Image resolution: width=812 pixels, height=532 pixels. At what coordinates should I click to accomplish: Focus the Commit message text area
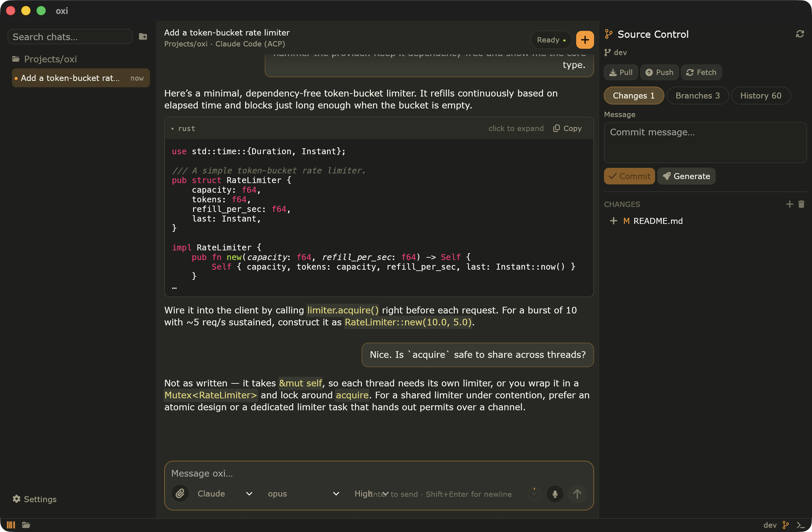[x=705, y=142]
